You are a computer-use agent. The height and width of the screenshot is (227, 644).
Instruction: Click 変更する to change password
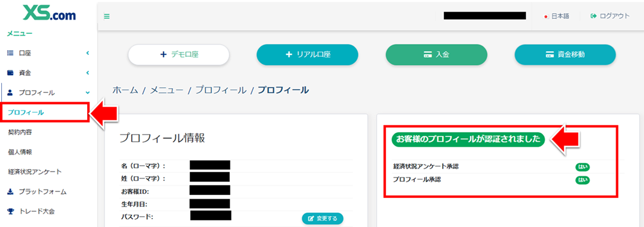[x=323, y=219]
